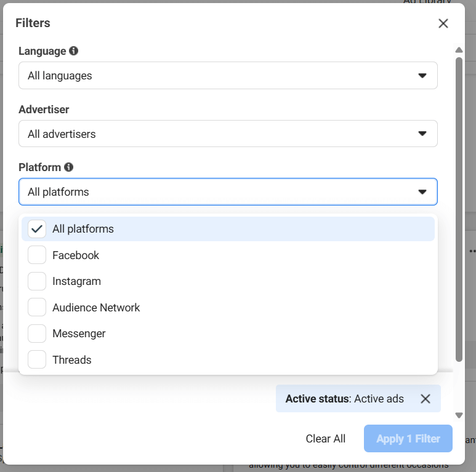Select the Audience Network option label
This screenshot has height=472, width=476.
click(96, 308)
